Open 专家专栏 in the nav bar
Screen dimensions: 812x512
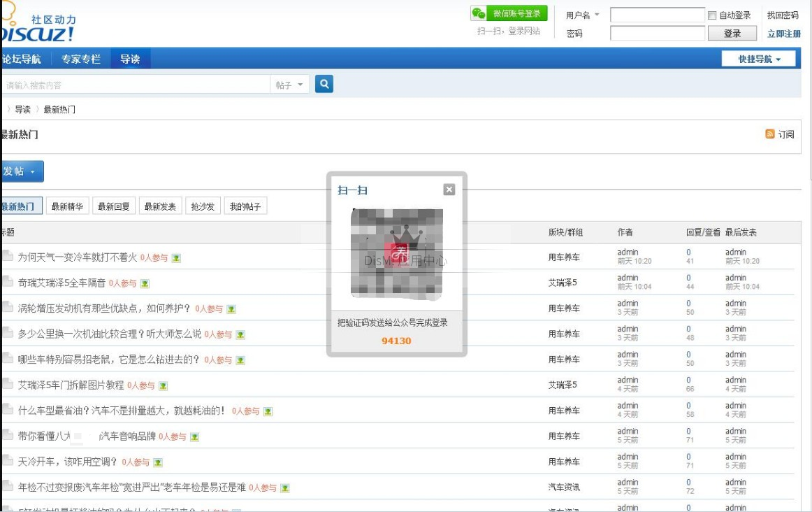click(x=81, y=59)
